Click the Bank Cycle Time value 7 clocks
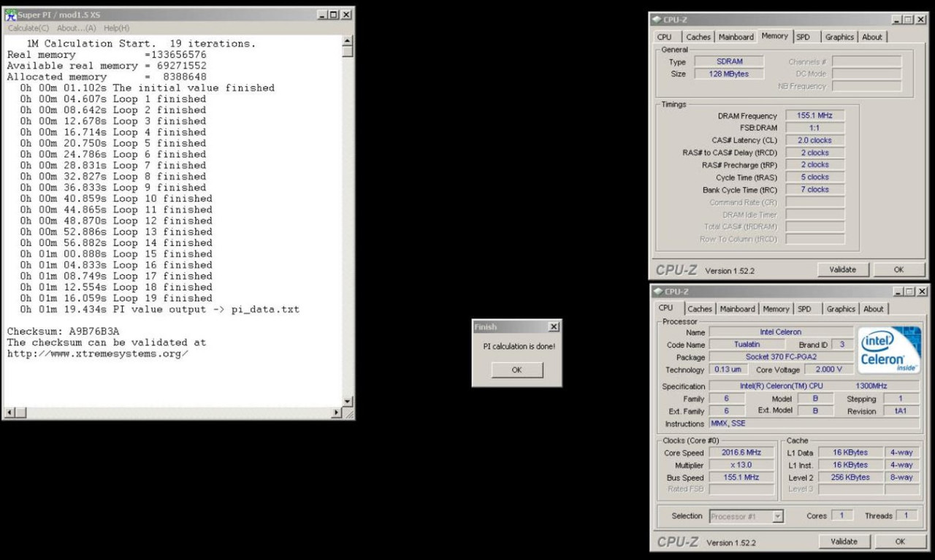935x560 pixels. 814,190
